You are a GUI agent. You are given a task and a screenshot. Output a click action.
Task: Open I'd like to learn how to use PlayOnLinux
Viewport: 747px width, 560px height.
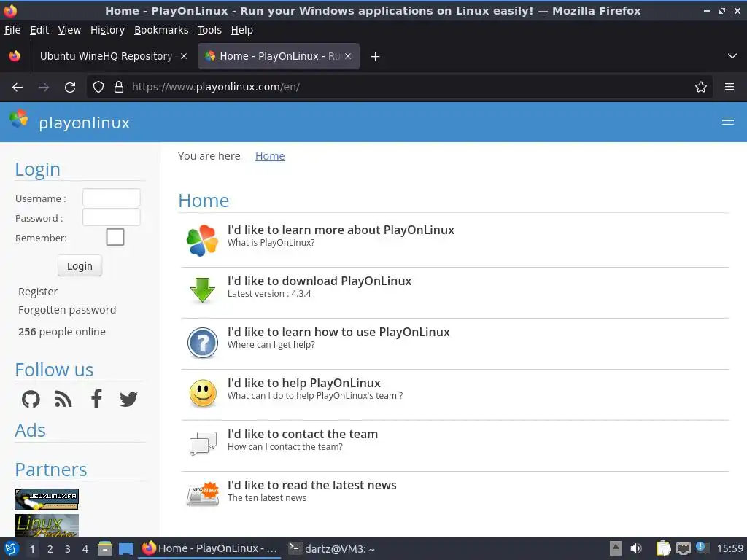click(x=338, y=332)
